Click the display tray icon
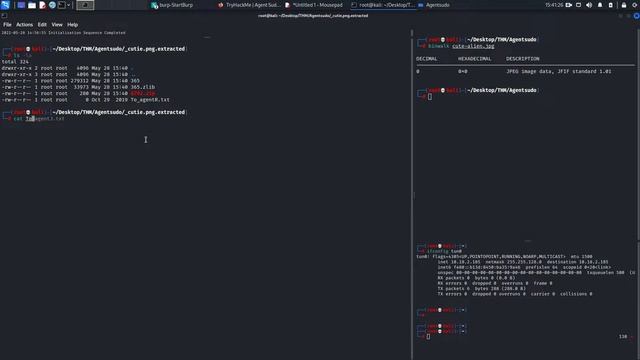 coord(578,5)
